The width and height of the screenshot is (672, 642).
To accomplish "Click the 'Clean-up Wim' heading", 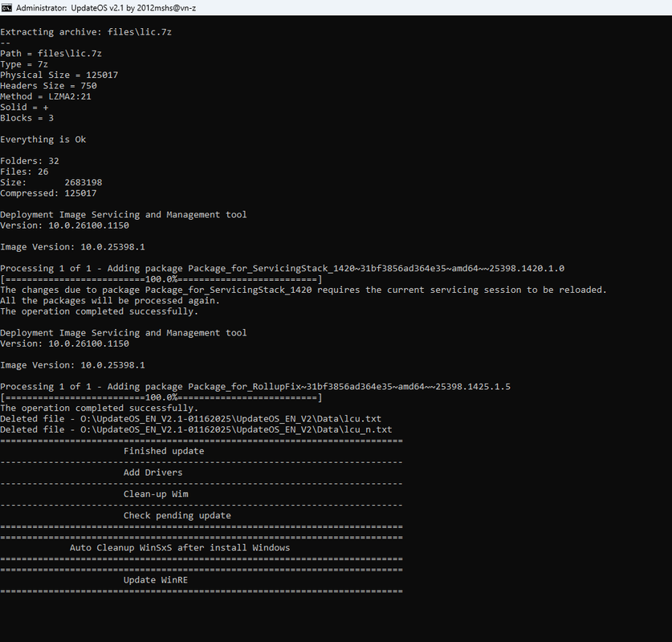I will coord(156,494).
